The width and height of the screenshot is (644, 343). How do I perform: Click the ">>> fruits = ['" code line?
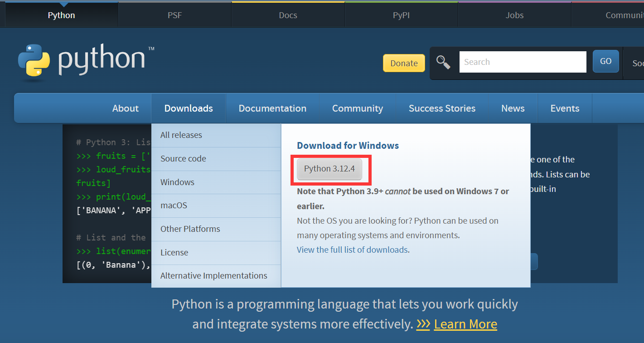click(113, 156)
